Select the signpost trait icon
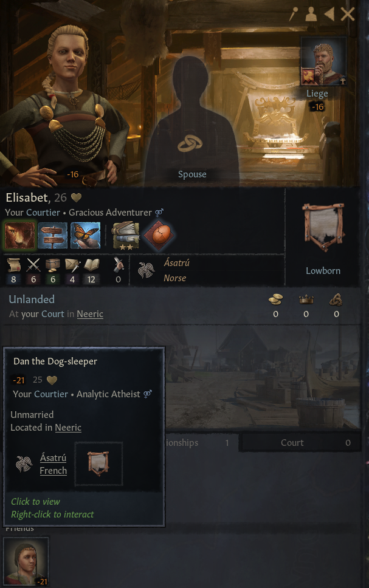The image size is (369, 588). [52, 235]
